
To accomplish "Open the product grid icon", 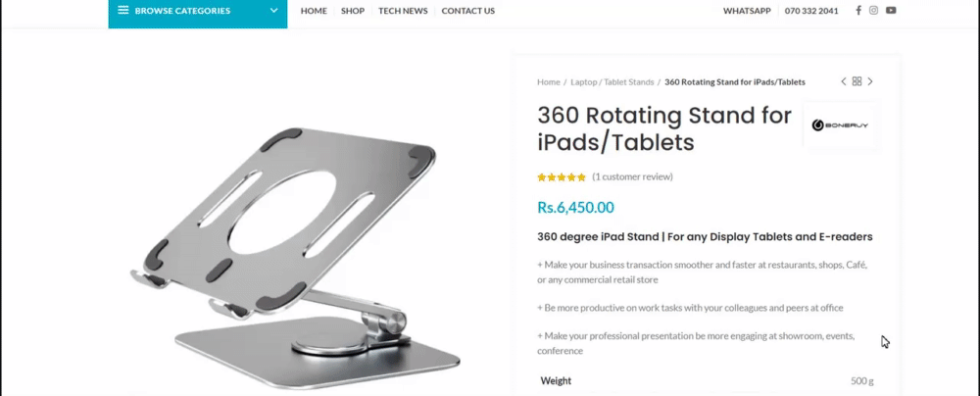I will click(x=857, y=81).
